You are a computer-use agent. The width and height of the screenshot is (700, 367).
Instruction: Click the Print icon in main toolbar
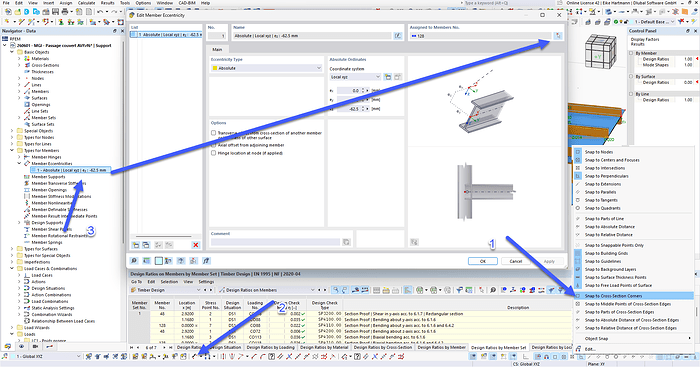[x=65, y=11]
